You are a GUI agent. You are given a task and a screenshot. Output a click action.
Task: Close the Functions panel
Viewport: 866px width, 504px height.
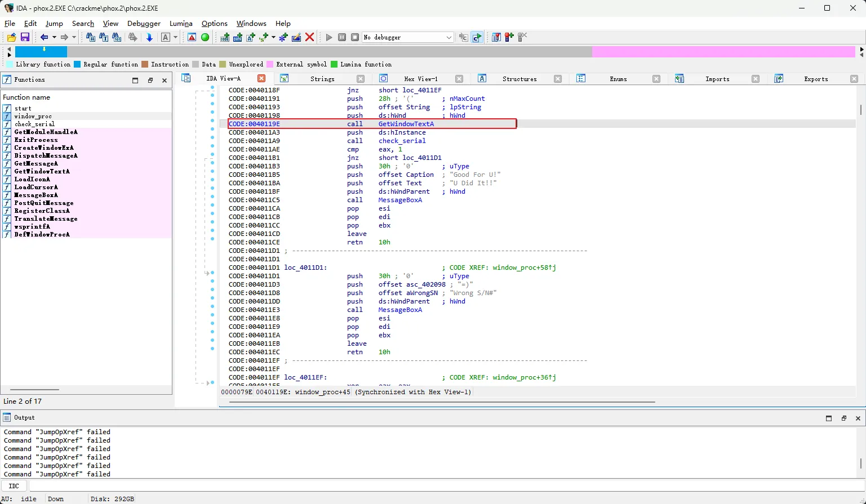coord(165,81)
